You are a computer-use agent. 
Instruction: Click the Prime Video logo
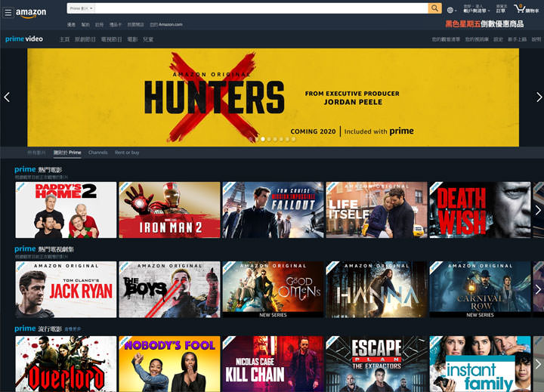click(x=24, y=39)
